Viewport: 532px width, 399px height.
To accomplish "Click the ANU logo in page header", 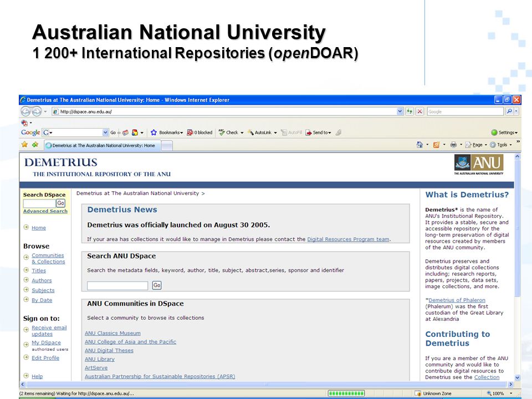I will (479, 165).
